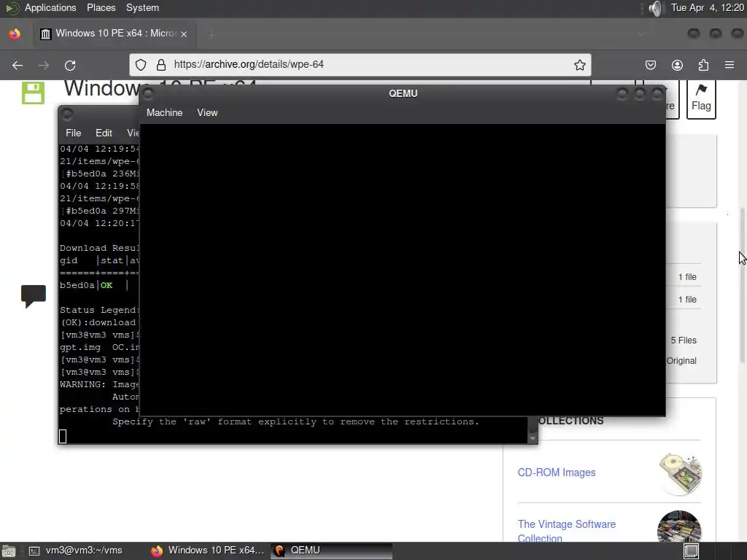Click the CD-ROM Images collection thumbnail
The height and width of the screenshot is (560, 747).
point(681,474)
